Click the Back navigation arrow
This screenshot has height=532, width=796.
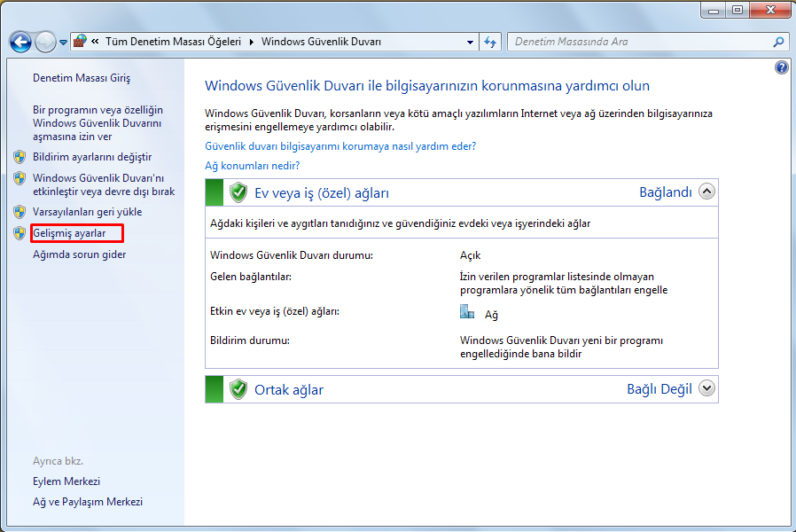pyautogui.click(x=20, y=43)
